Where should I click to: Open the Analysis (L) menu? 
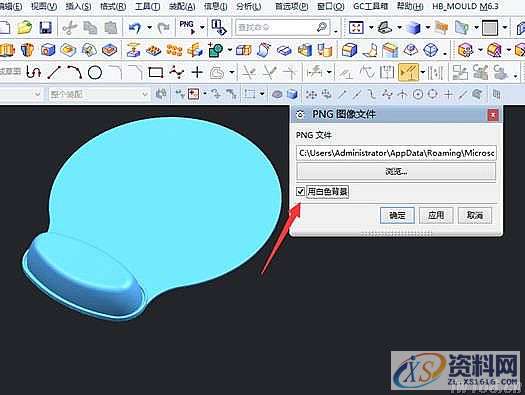tap(249, 6)
